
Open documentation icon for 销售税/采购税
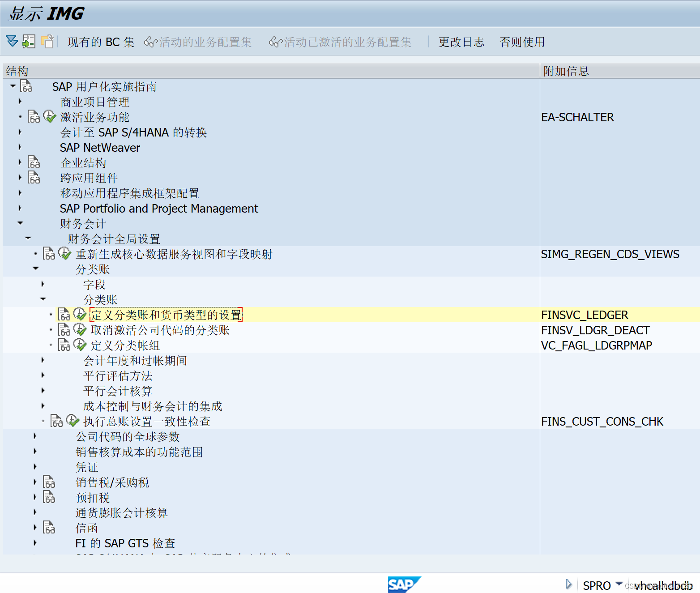[x=49, y=482]
